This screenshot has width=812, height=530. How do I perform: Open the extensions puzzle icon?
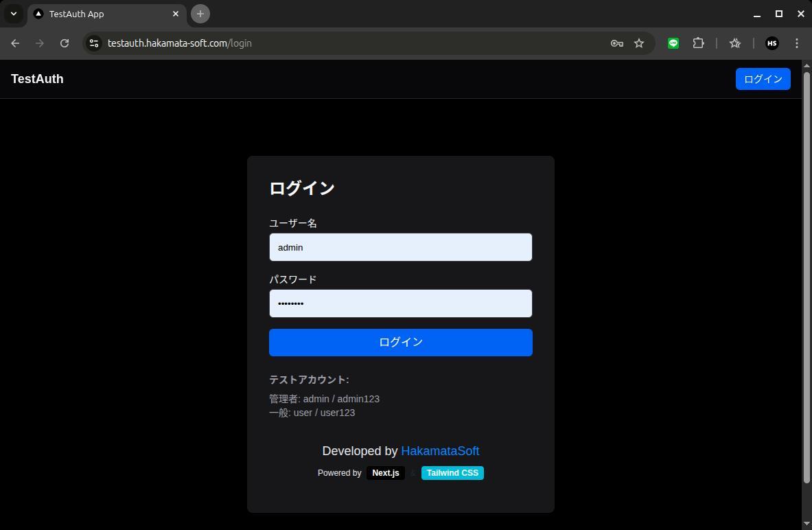(698, 43)
